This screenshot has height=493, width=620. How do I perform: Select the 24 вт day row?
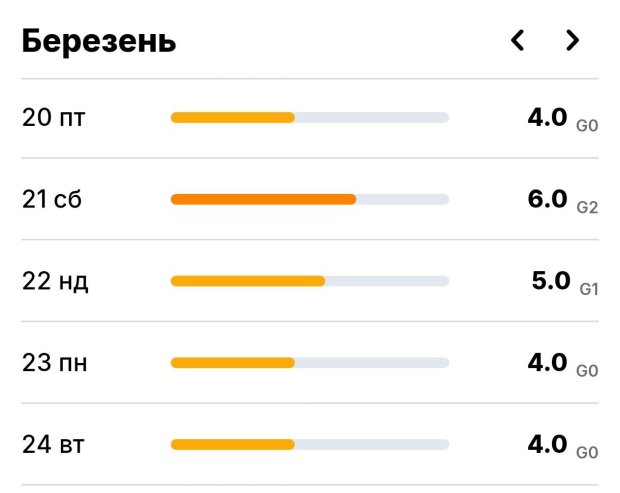pos(53,444)
